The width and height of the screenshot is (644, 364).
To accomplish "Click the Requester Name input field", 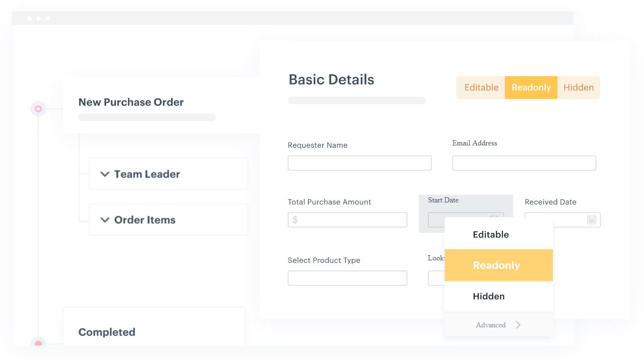I will [x=359, y=163].
